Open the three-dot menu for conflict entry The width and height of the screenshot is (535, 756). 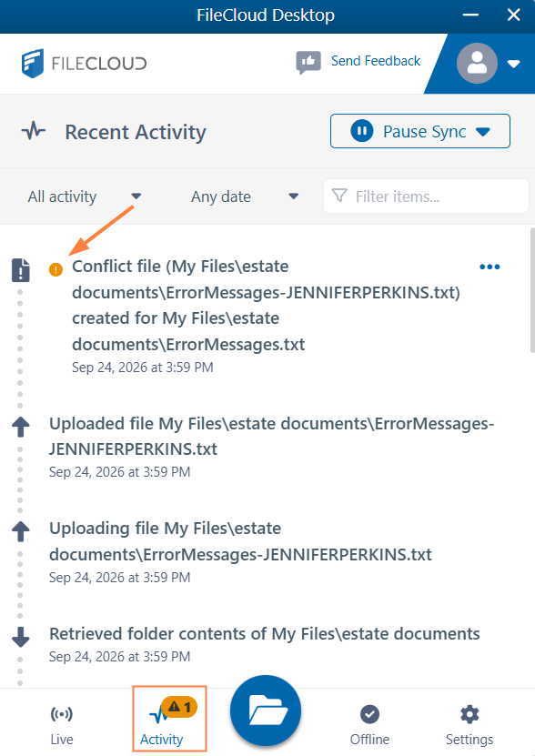click(490, 267)
